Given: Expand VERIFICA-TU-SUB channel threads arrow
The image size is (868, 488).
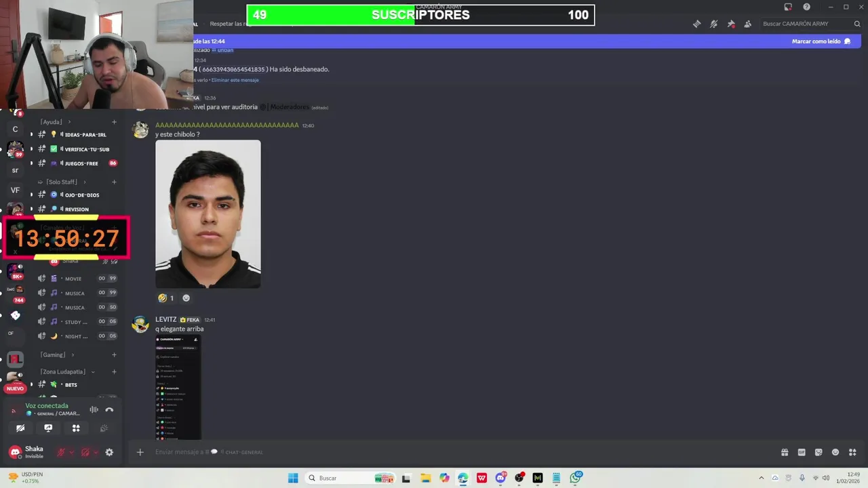Looking at the screenshot, I should [x=31, y=149].
